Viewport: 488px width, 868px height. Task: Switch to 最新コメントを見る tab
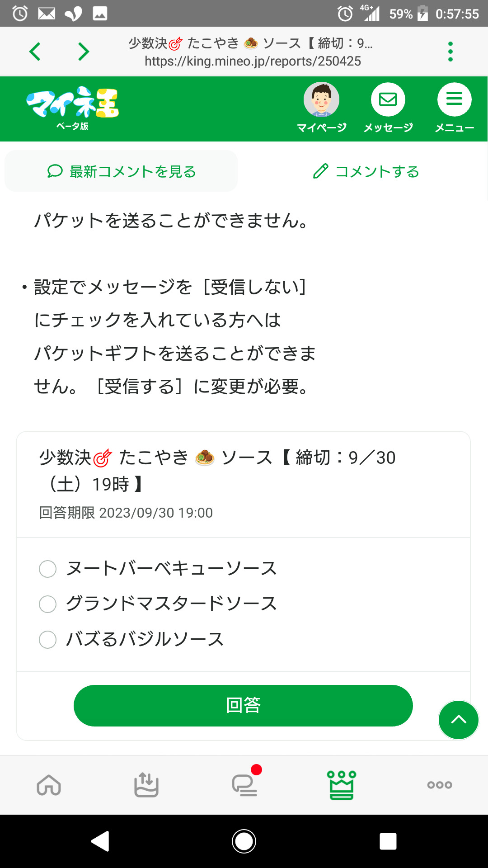pyautogui.click(x=121, y=171)
